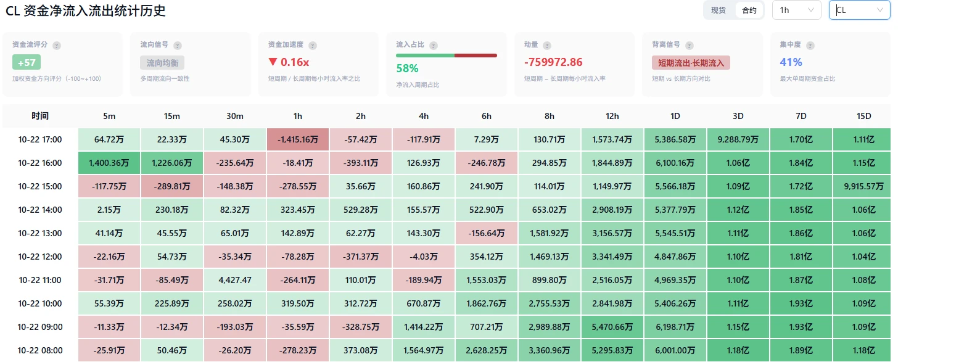
Task: Click the +57 score badge
Action: pyautogui.click(x=27, y=62)
